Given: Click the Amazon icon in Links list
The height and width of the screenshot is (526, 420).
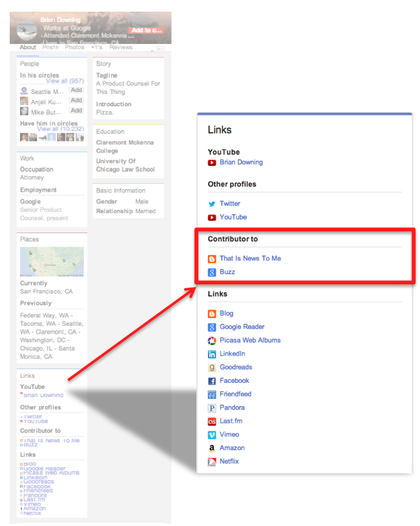Looking at the screenshot, I should (212, 448).
